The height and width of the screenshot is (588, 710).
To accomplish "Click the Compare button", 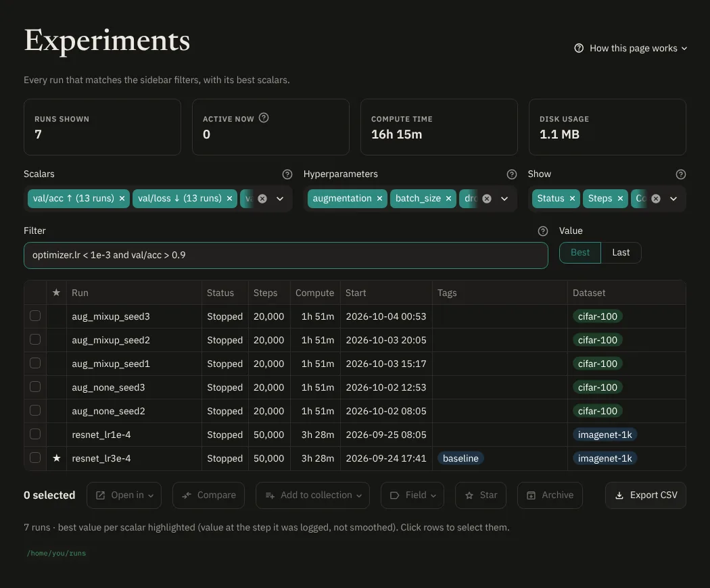I will [208, 495].
